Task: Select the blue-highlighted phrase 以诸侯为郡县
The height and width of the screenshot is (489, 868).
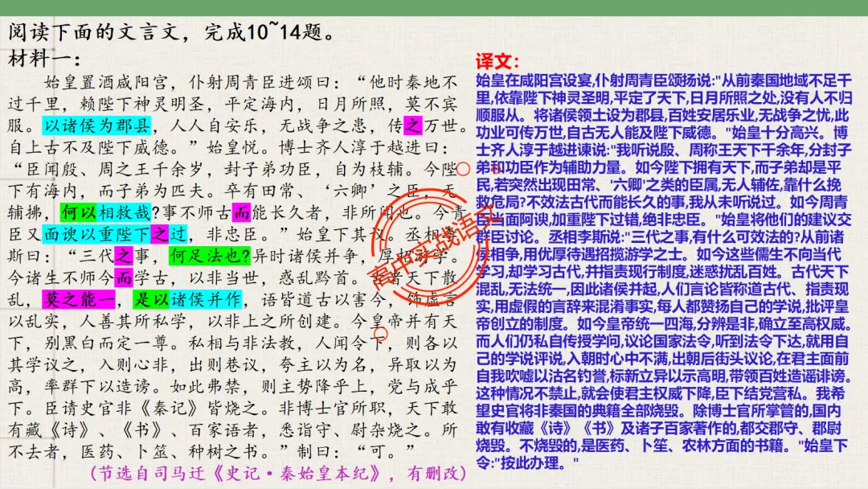Action: [x=96, y=123]
